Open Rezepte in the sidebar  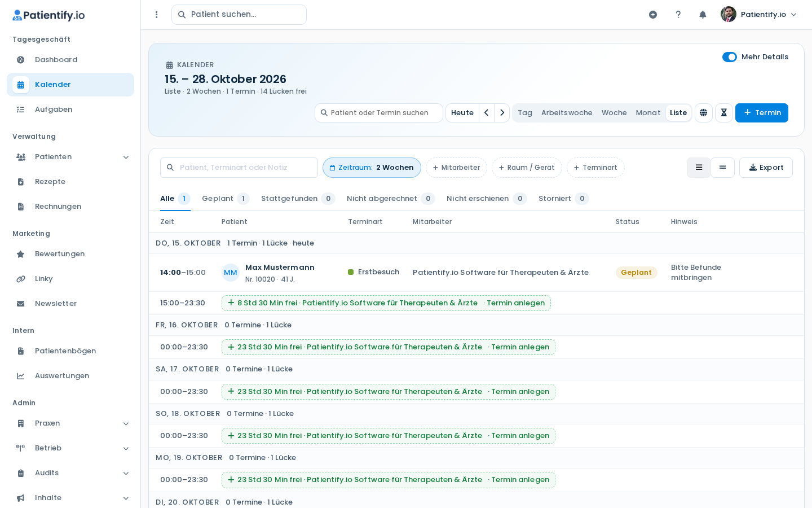point(70,182)
